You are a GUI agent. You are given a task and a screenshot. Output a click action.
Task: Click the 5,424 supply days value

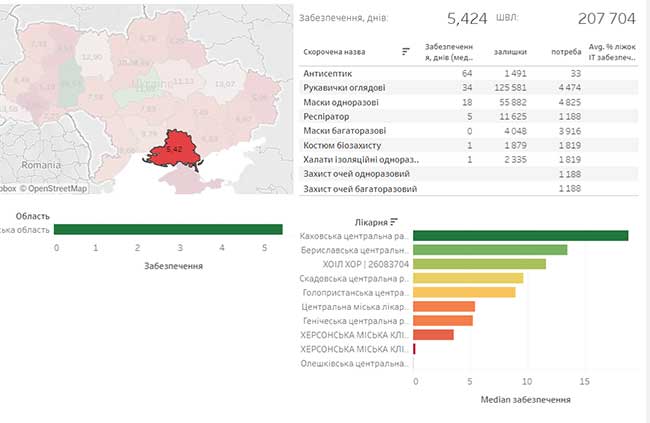tap(467, 18)
